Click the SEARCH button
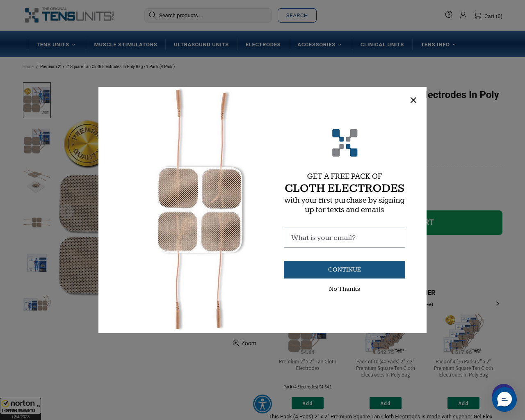Image resolution: width=525 pixels, height=420 pixels. 297,15
